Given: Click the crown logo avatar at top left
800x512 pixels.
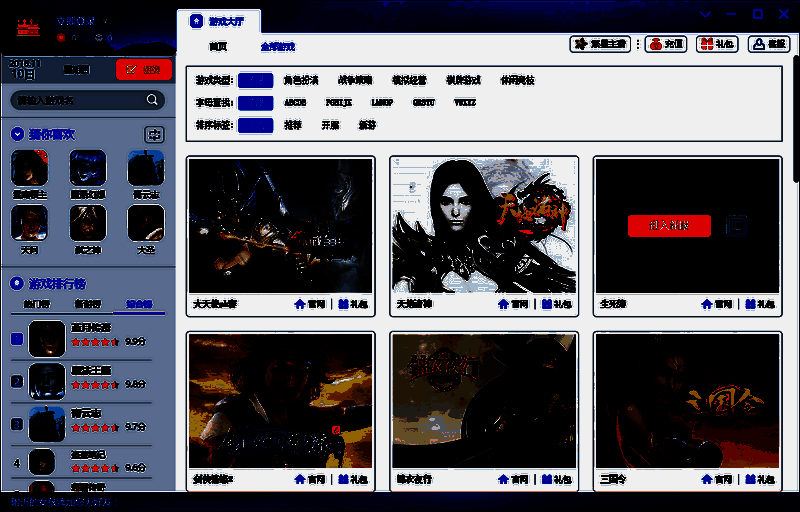Looking at the screenshot, I should point(27,25).
